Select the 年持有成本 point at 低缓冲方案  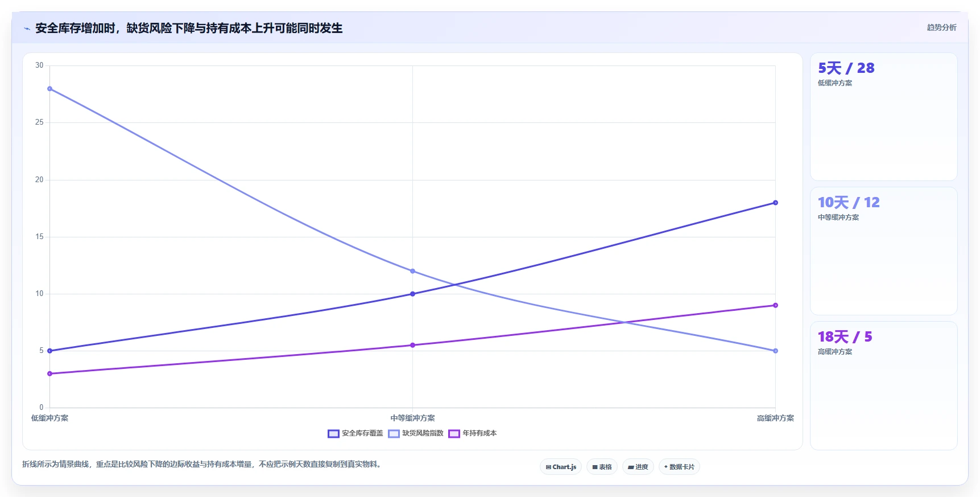[x=50, y=373]
